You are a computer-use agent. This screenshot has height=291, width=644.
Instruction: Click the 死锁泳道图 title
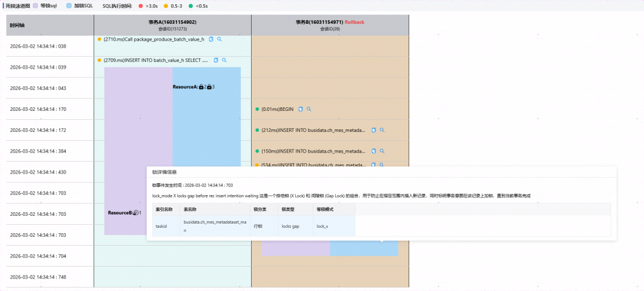click(18, 6)
